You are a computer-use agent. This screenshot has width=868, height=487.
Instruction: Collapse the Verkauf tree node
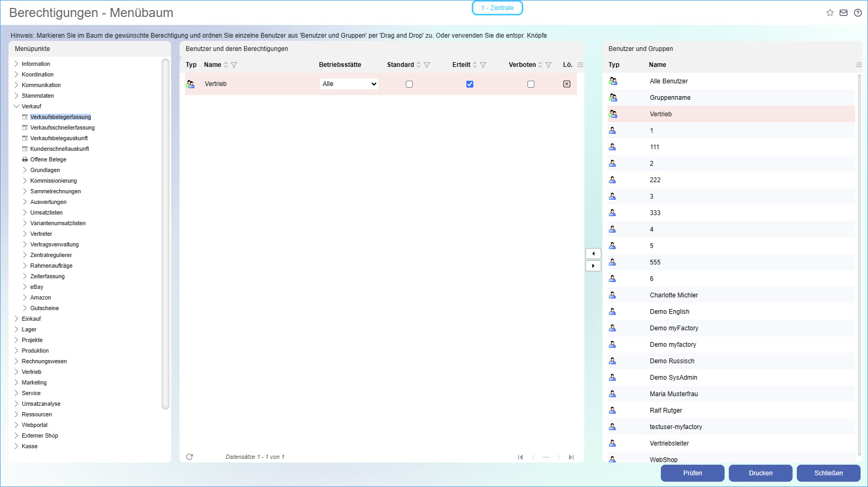pos(16,106)
